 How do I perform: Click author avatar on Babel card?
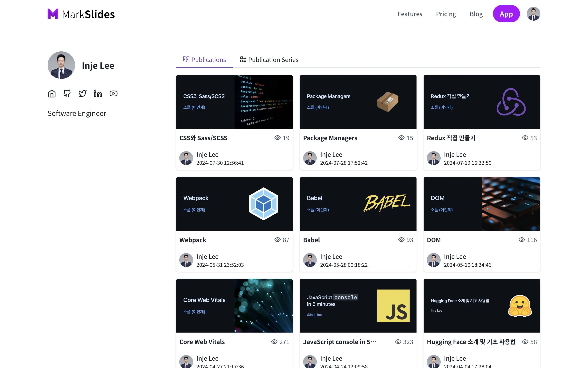310,260
